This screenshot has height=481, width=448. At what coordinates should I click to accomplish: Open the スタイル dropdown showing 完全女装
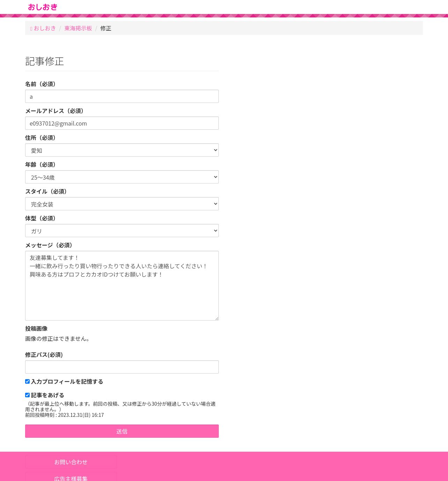[122, 204]
